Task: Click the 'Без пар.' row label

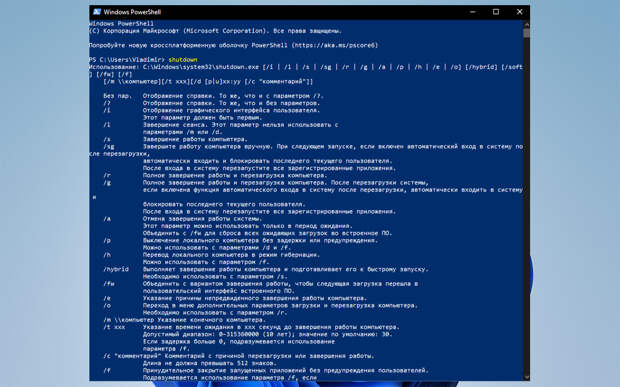Action: 118,96
